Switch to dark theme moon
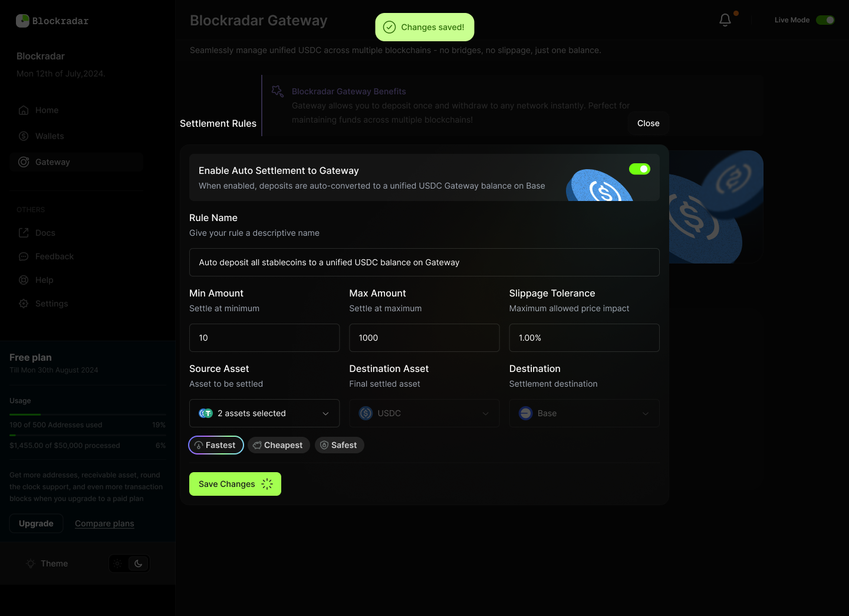Image resolution: width=849 pixels, height=616 pixels. click(139, 564)
